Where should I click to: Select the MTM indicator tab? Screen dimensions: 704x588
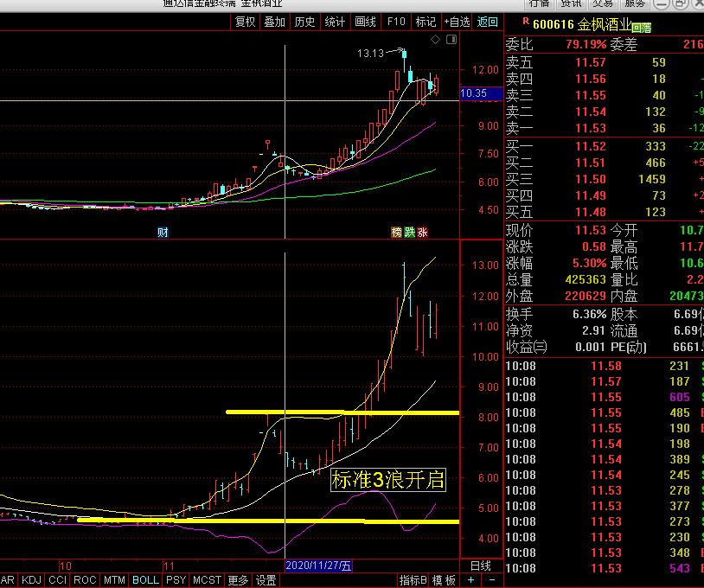(114, 580)
